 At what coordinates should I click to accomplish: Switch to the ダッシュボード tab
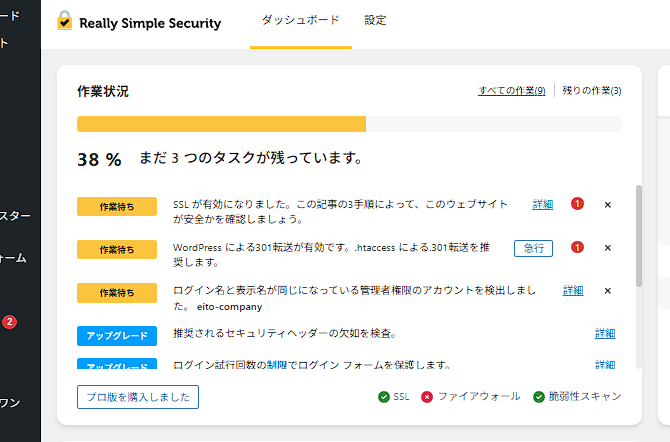coord(300,21)
